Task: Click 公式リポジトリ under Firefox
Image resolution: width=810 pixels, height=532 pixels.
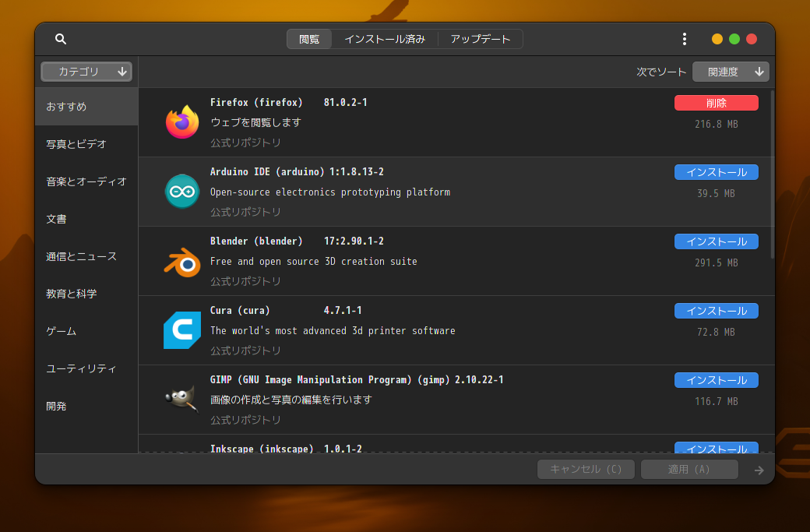Action: 245,143
